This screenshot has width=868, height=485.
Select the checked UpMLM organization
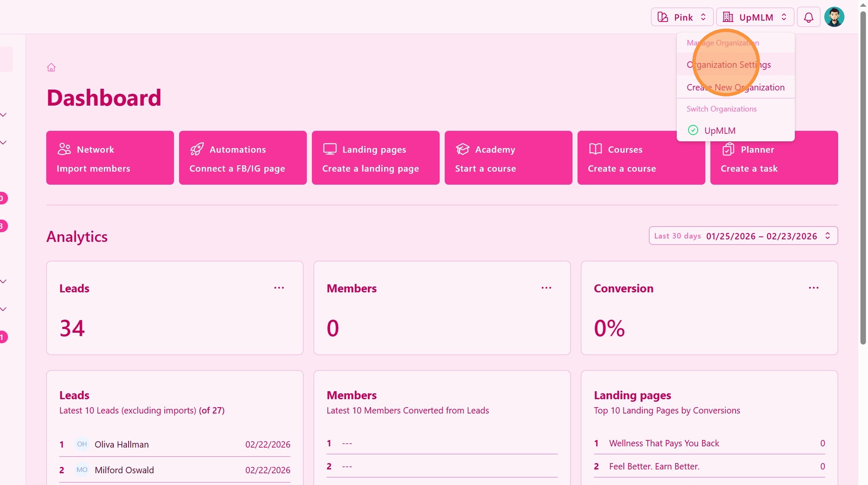pos(719,130)
